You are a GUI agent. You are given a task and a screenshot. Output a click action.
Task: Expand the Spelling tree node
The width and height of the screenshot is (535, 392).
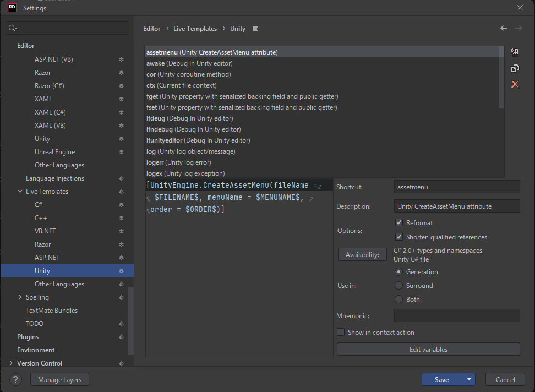coord(20,297)
